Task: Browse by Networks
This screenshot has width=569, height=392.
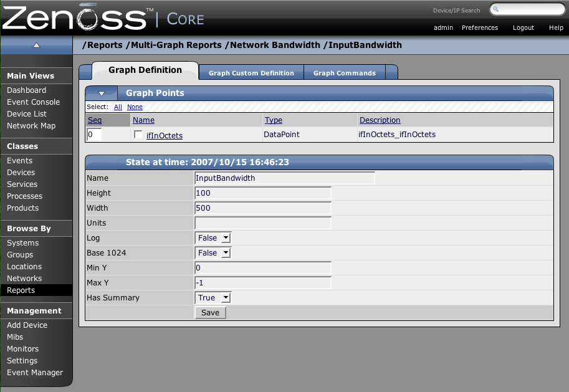Action: point(24,279)
